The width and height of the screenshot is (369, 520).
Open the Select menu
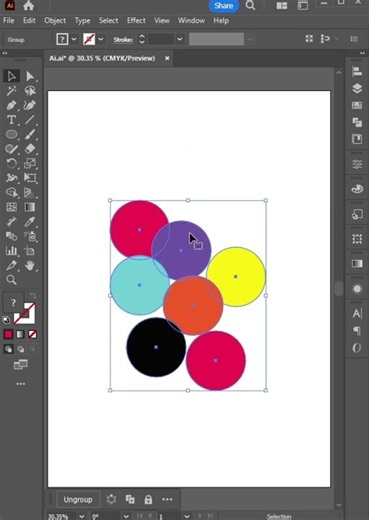(x=108, y=21)
